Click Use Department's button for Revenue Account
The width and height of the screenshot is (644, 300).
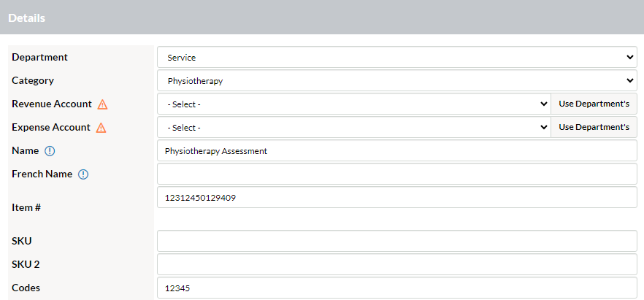(x=594, y=104)
